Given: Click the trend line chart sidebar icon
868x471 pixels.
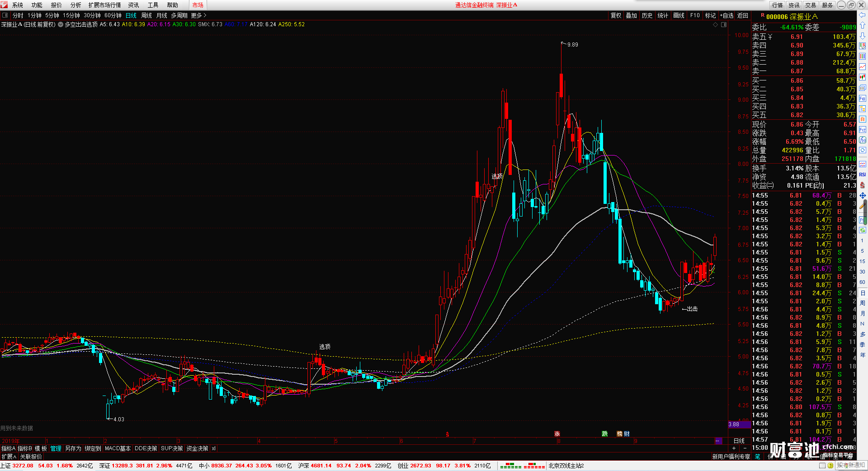Looking at the screenshot, I should (863, 67).
